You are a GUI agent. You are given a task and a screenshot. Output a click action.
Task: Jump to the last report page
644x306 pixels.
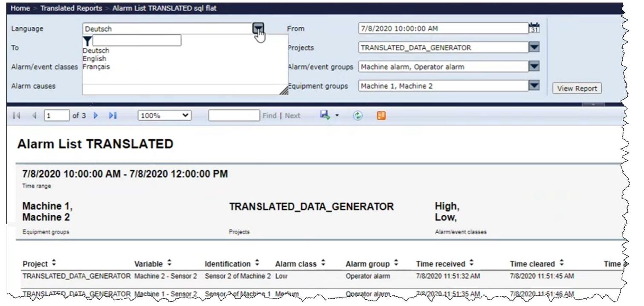tap(113, 115)
